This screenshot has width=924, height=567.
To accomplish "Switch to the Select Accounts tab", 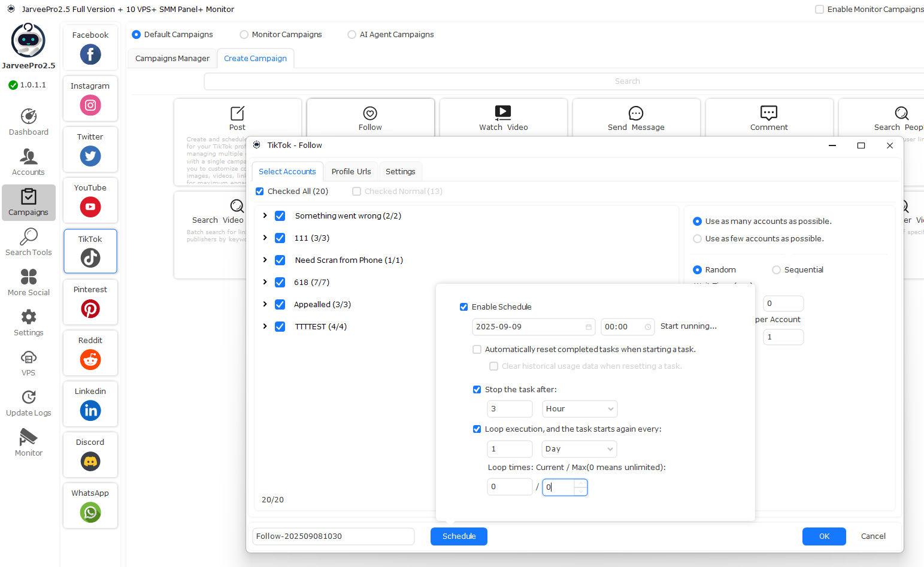I will (287, 172).
